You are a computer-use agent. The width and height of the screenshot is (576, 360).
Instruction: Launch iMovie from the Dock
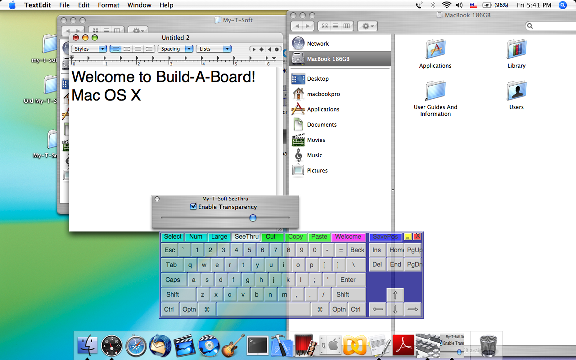click(184, 346)
